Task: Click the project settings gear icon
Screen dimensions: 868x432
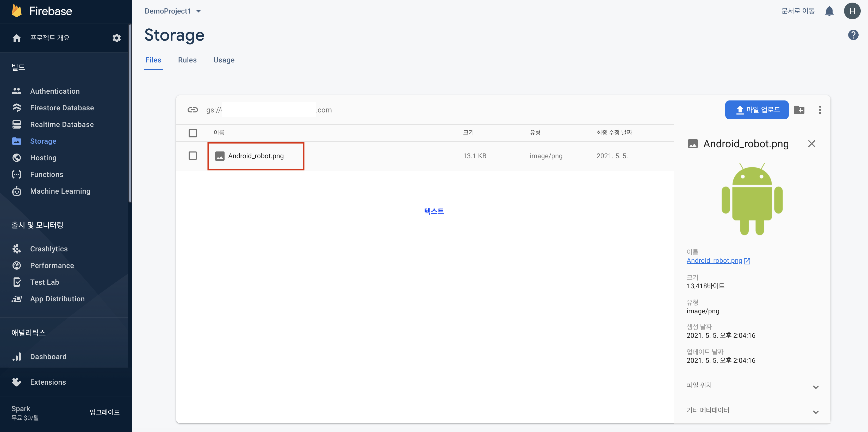Action: coord(117,38)
